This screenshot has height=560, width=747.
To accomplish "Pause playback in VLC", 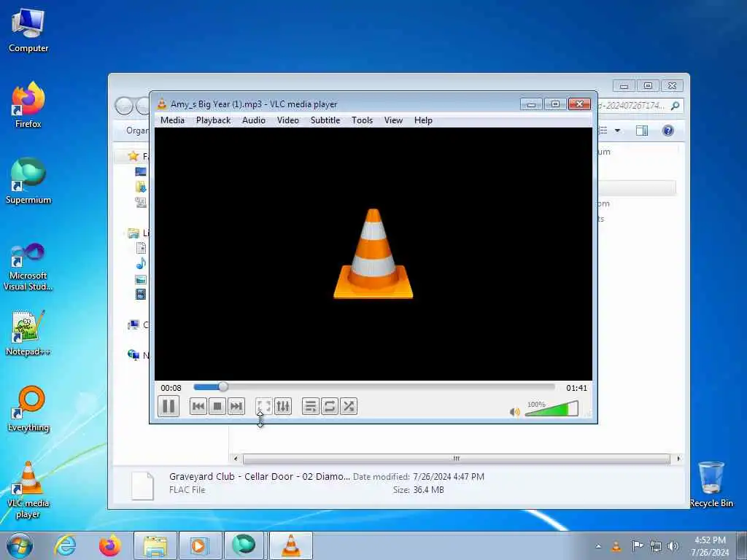I will pyautogui.click(x=169, y=406).
